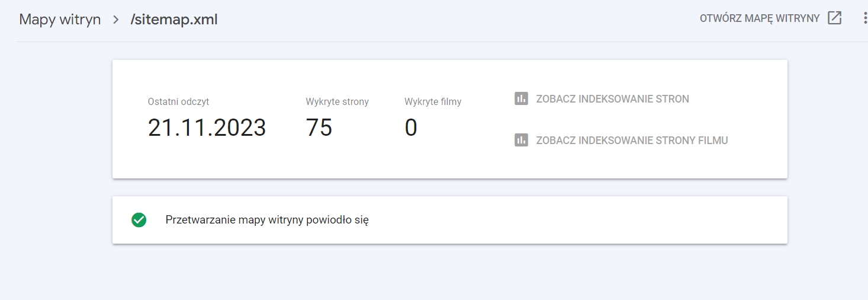The width and height of the screenshot is (868, 300).
Task: Click the Wykryte strony label
Action: pyautogui.click(x=337, y=101)
